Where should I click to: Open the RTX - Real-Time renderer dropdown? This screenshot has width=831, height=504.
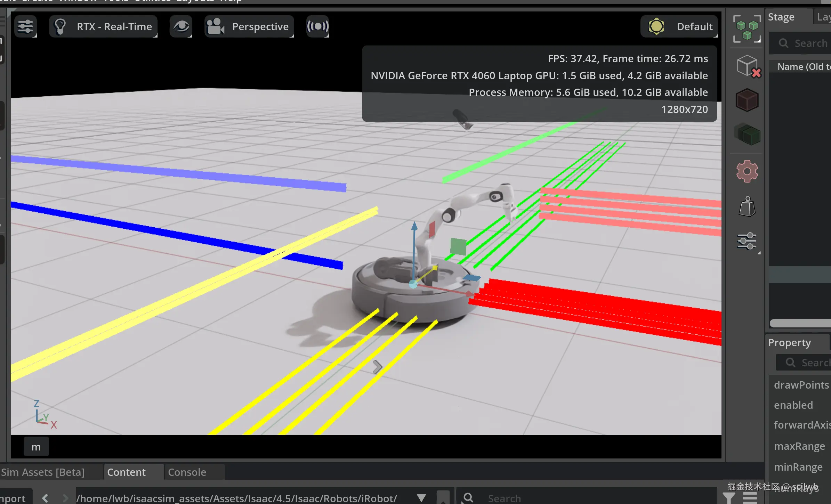pyautogui.click(x=103, y=26)
